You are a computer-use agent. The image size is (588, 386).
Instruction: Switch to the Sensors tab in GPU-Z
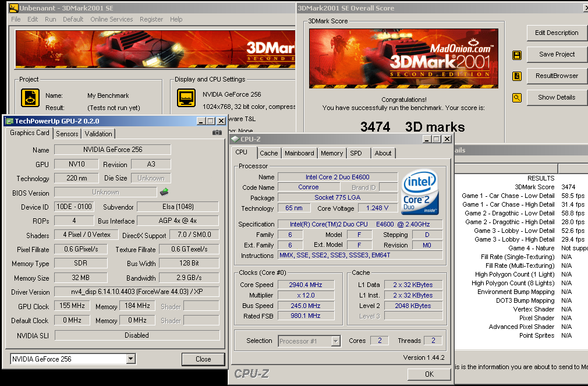[67, 134]
